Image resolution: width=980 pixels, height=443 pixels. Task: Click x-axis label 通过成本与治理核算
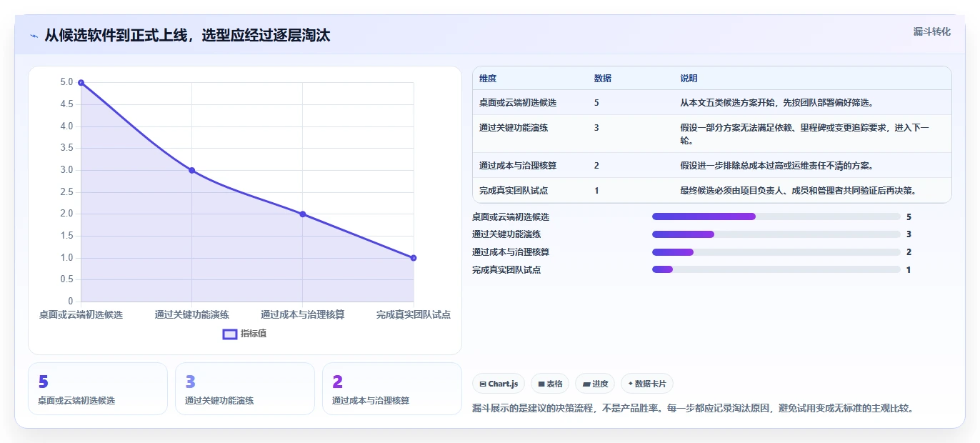(303, 314)
